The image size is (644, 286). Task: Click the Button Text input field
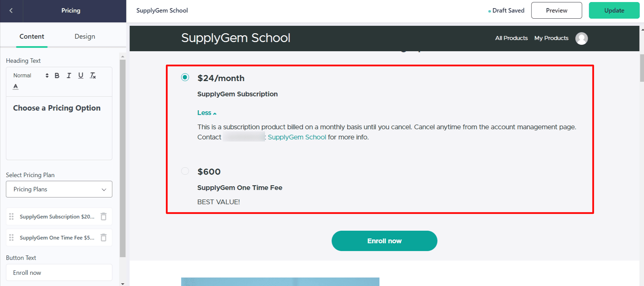[x=59, y=272]
